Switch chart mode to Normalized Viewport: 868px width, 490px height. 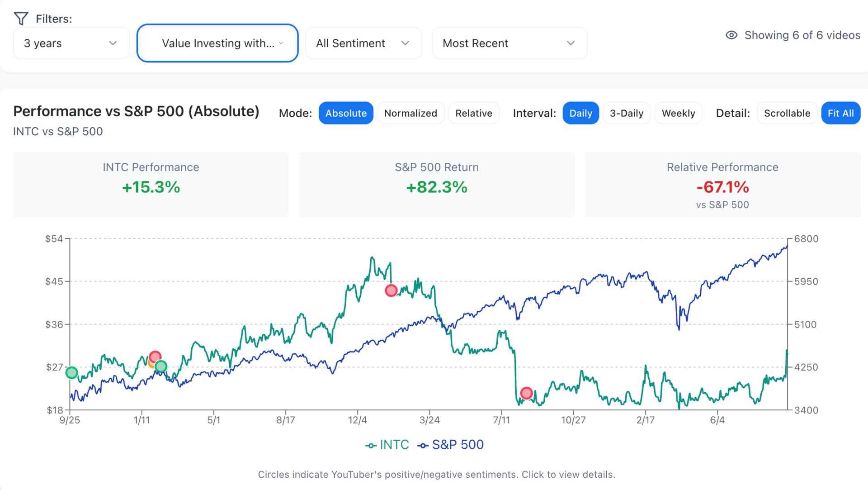click(410, 113)
